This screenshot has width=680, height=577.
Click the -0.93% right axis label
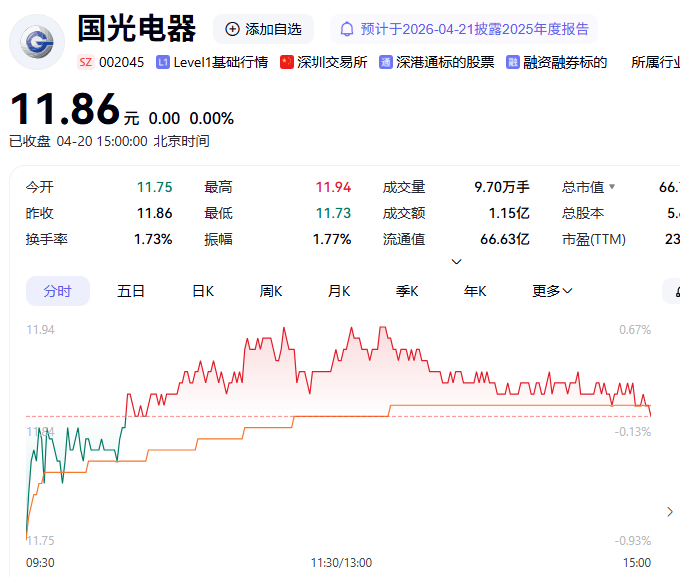click(x=633, y=541)
